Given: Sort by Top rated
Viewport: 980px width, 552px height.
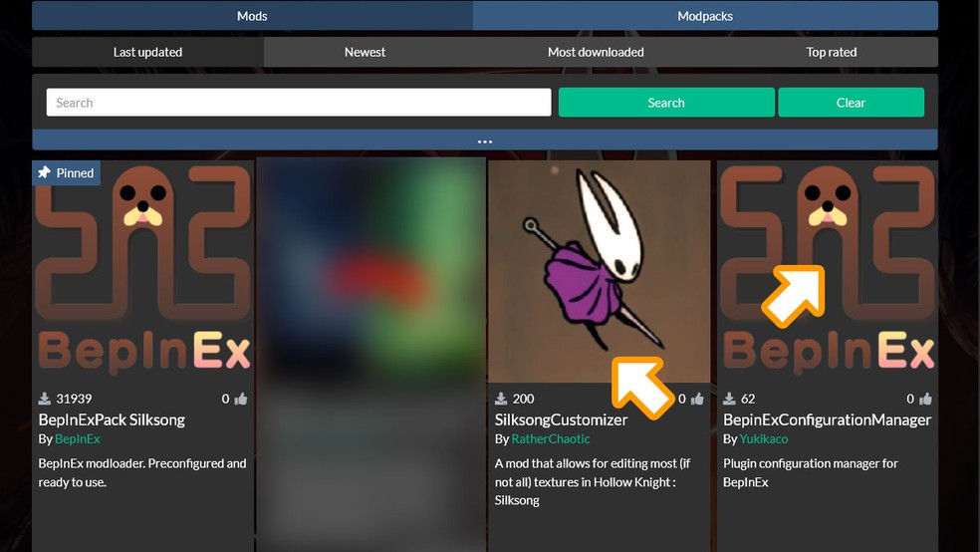Looking at the screenshot, I should tap(832, 52).
